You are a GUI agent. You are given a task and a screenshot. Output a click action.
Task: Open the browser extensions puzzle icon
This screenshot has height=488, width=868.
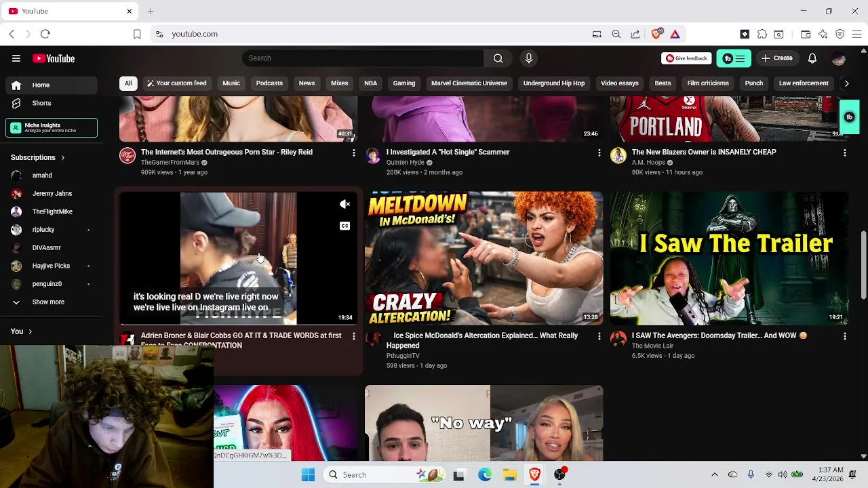click(762, 34)
